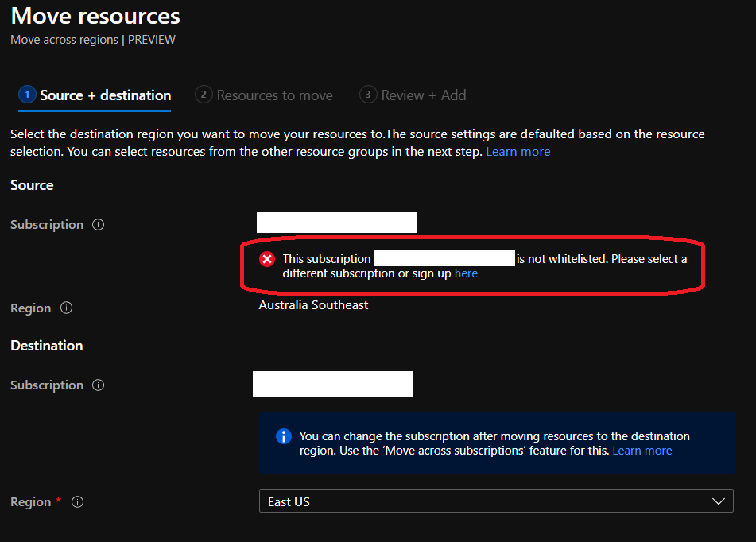Click the step 3 number circle

tap(367, 95)
